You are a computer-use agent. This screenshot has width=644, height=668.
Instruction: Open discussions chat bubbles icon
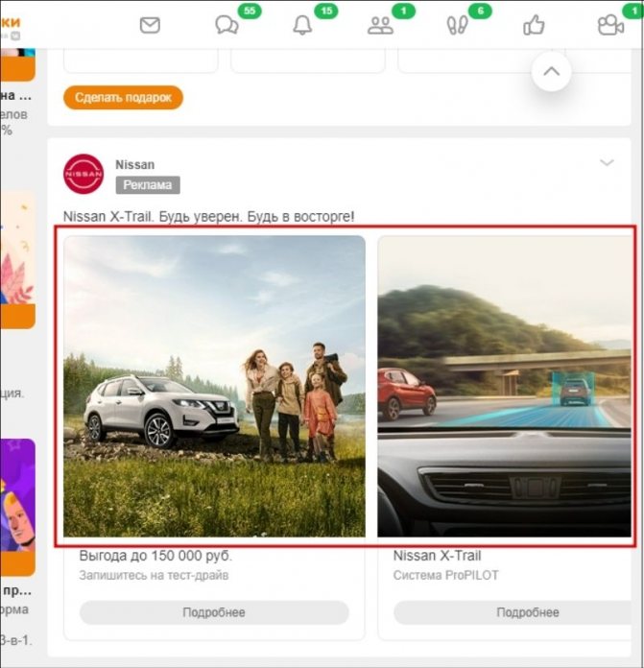[227, 25]
